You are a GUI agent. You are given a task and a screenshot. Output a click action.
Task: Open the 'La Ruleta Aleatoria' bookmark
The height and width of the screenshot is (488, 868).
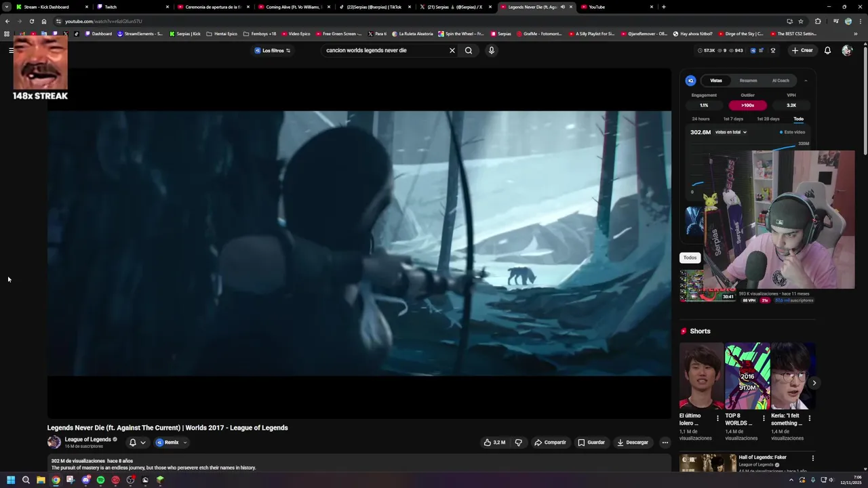(412, 33)
